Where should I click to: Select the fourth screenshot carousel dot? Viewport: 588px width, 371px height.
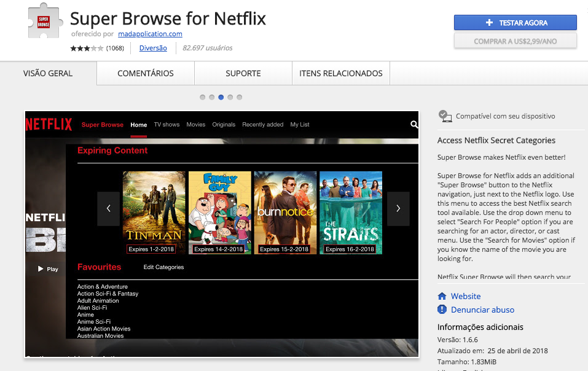pyautogui.click(x=230, y=98)
